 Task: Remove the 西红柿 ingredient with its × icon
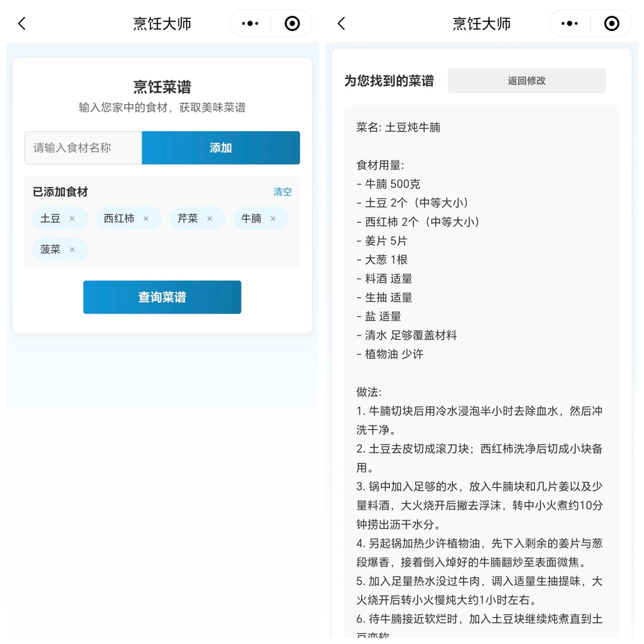[x=145, y=218]
